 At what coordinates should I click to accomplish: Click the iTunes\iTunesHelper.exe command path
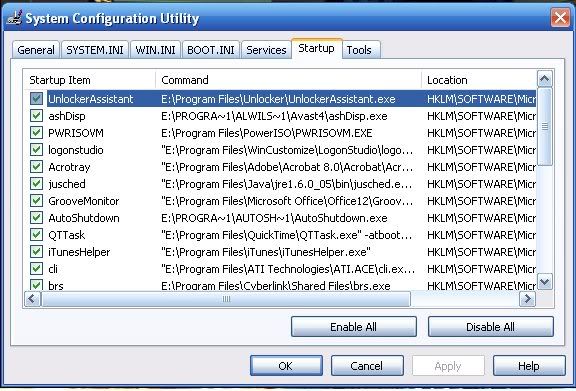pos(266,252)
